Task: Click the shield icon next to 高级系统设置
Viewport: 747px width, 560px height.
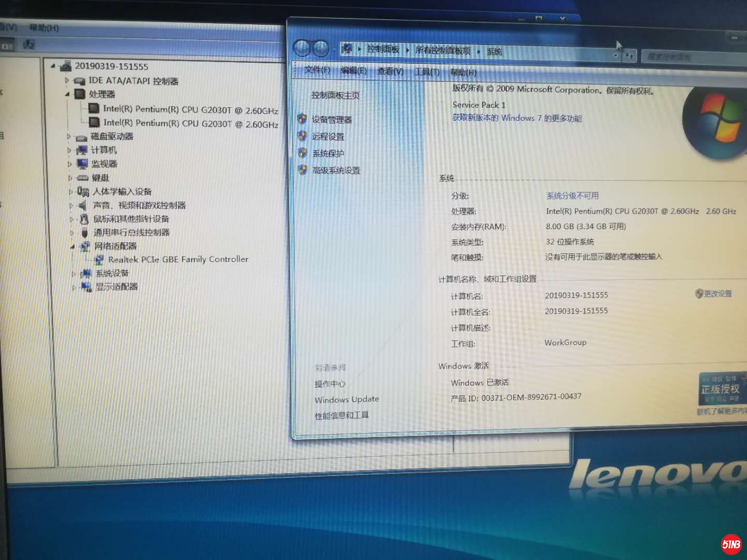Action: click(x=303, y=170)
